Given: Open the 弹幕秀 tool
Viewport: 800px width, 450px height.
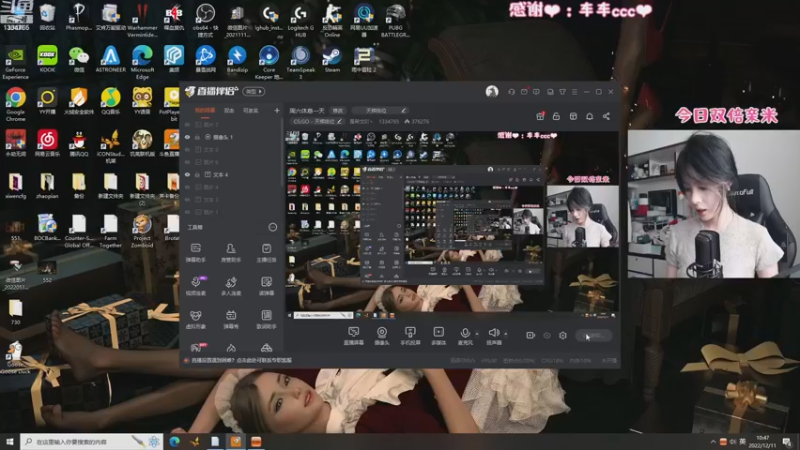Looking at the screenshot, I should click(231, 319).
